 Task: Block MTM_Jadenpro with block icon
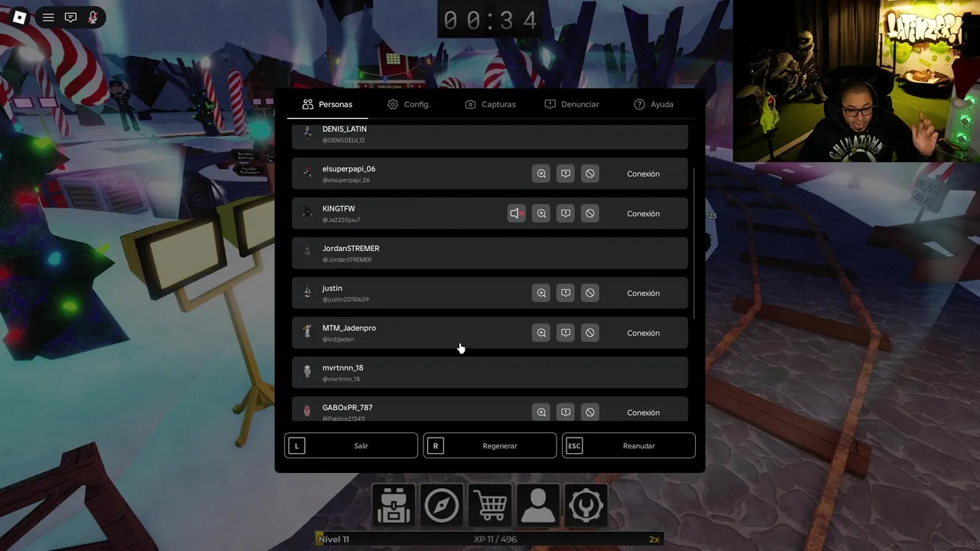590,333
